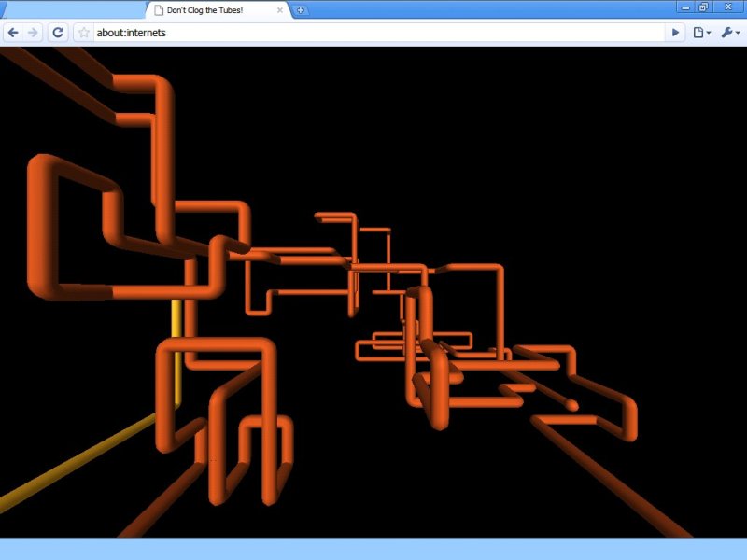
Task: Click the yellow vertical pipe segment
Action: coord(176,353)
